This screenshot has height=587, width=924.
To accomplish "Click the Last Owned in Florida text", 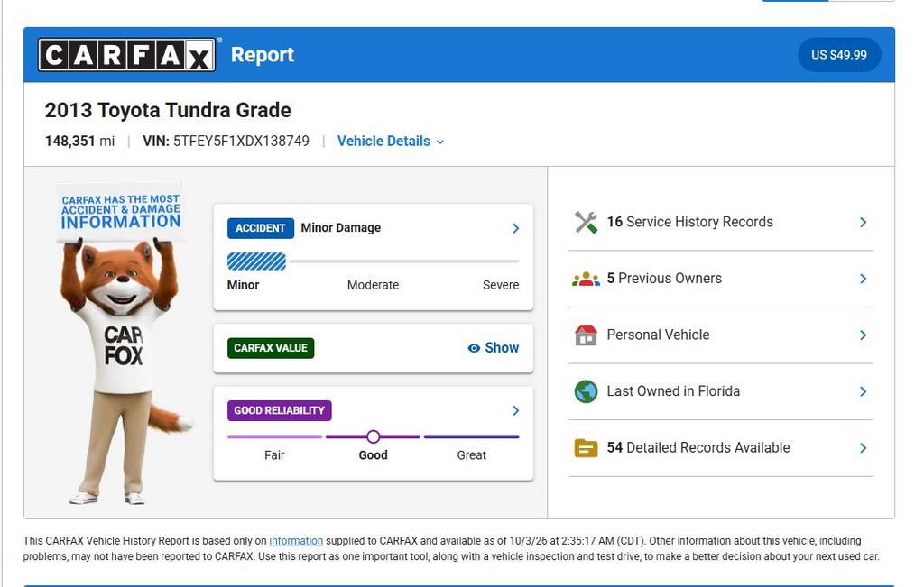I will pos(673,391).
